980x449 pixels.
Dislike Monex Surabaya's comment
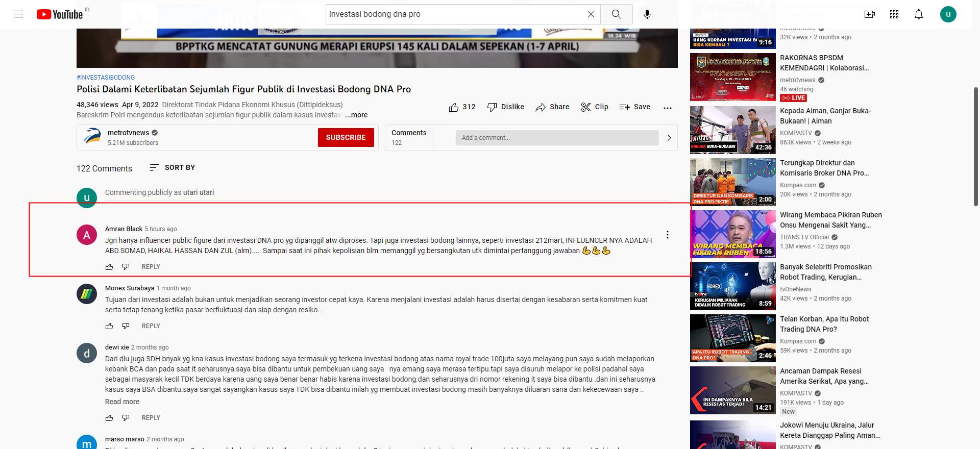pyautogui.click(x=126, y=326)
